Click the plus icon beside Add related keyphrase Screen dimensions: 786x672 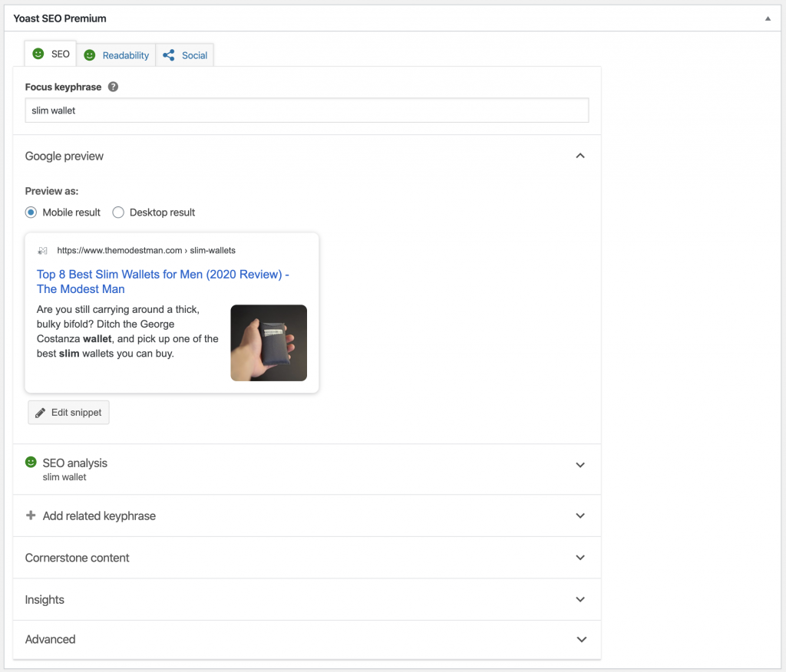click(31, 516)
